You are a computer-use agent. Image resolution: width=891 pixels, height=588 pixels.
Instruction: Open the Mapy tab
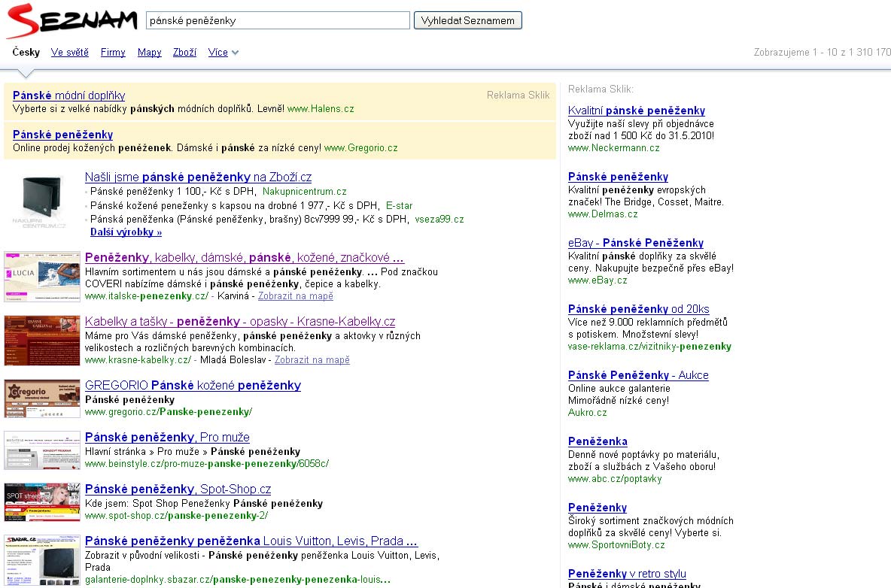150,52
